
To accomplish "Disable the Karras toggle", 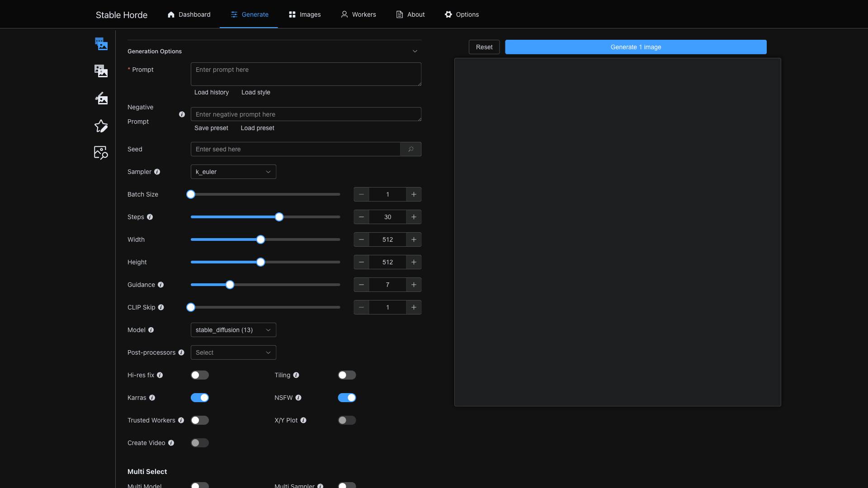I will pos(200,398).
